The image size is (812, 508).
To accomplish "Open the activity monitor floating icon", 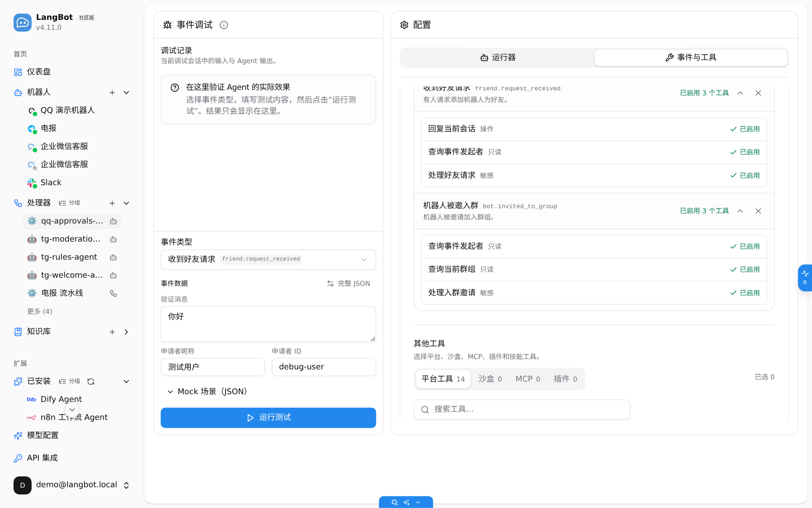I will coord(805,278).
